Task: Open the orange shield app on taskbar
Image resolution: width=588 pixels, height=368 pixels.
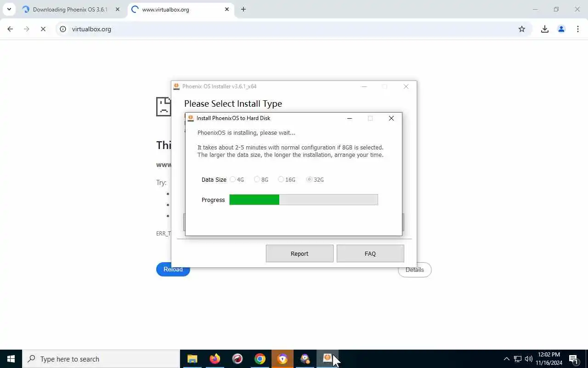Action: (283, 359)
